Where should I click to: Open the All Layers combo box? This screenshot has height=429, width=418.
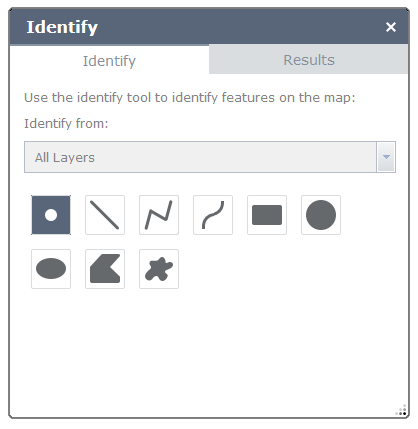point(210,157)
